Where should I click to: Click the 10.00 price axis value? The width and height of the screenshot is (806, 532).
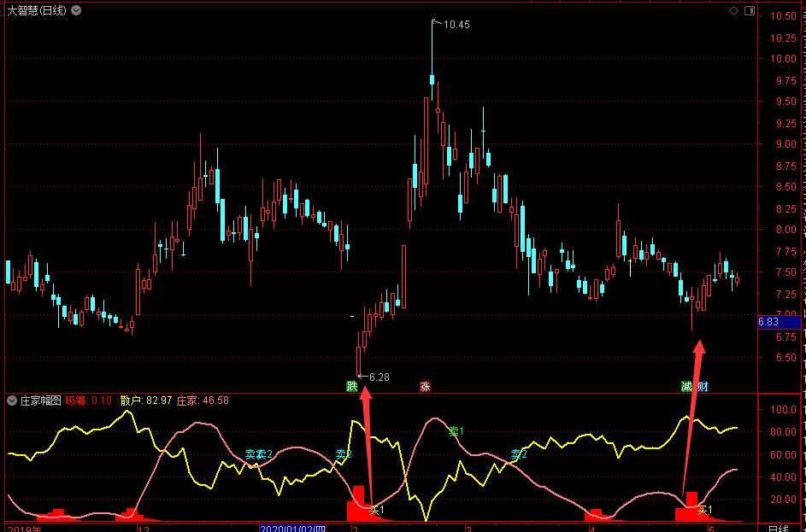(x=784, y=59)
